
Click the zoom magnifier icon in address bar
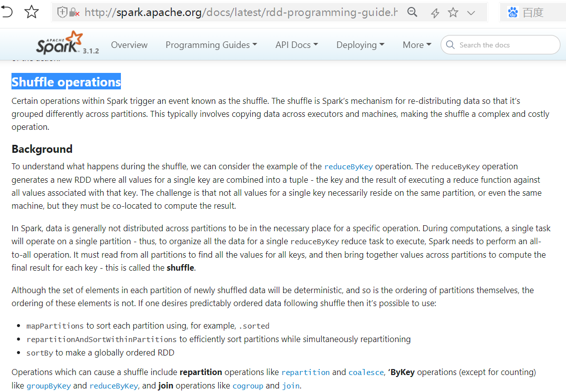pos(412,12)
